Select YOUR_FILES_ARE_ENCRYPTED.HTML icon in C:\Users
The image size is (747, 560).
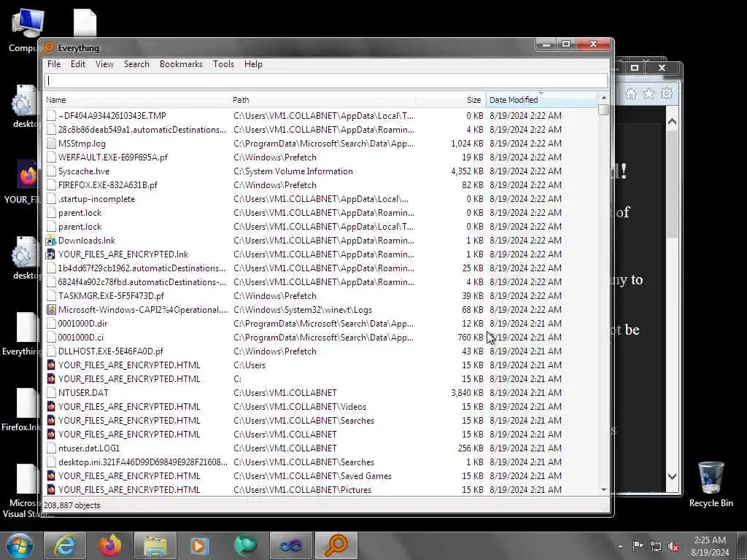pos(50,365)
